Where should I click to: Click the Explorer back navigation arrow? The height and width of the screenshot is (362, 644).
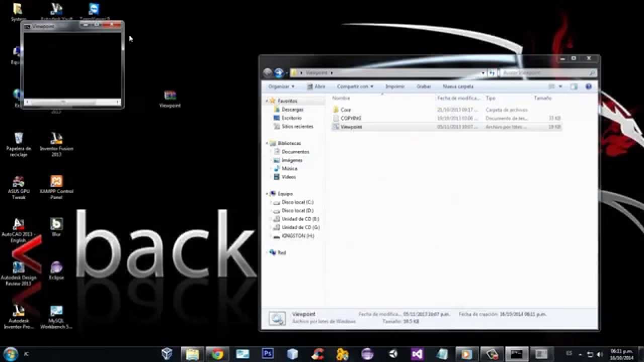[x=268, y=73]
